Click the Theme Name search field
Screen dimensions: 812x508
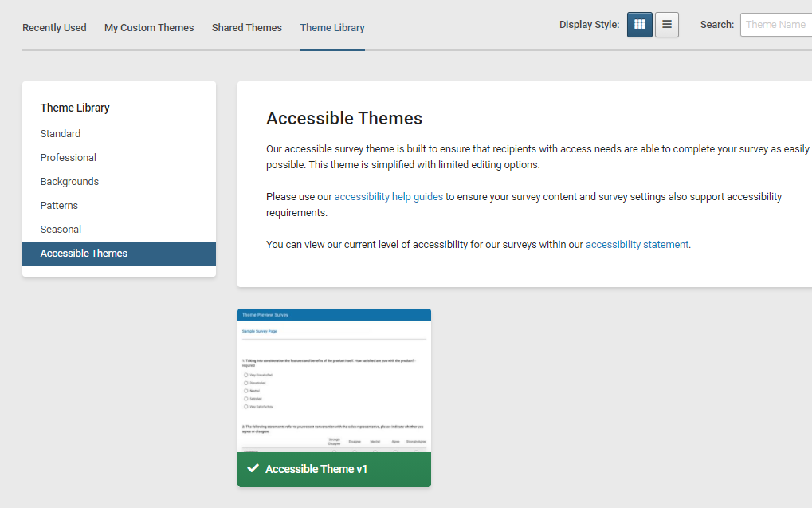pyautogui.click(x=775, y=25)
